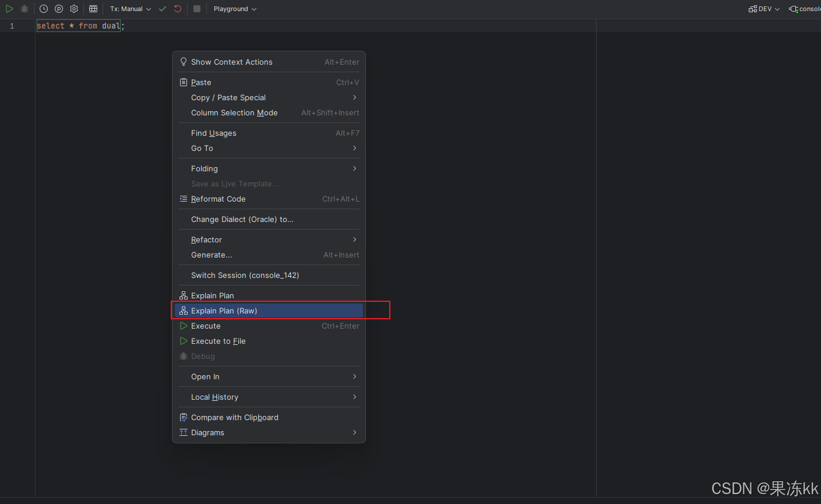Click the lightbulb icon beside Show Context Actions
This screenshot has height=504, width=821.
click(x=184, y=62)
